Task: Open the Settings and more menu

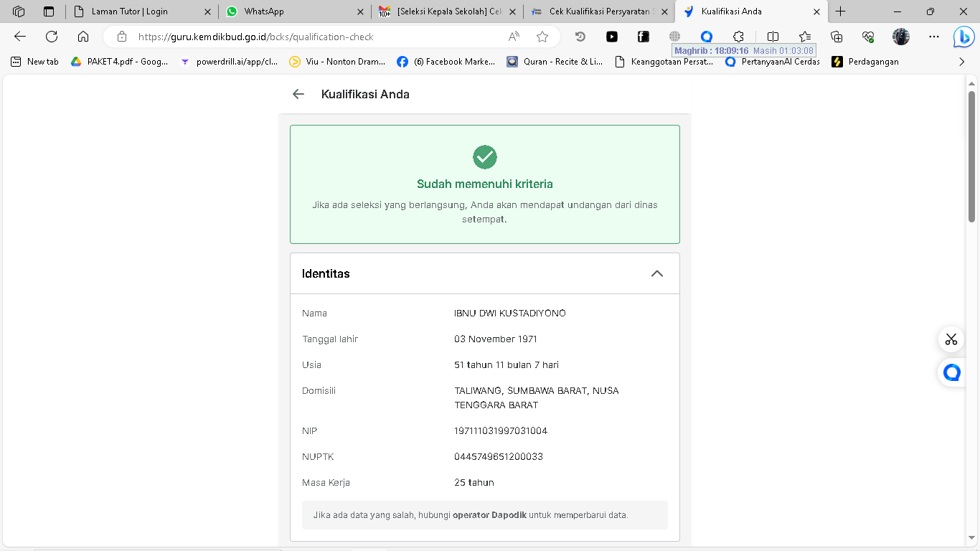Action: 933,37
